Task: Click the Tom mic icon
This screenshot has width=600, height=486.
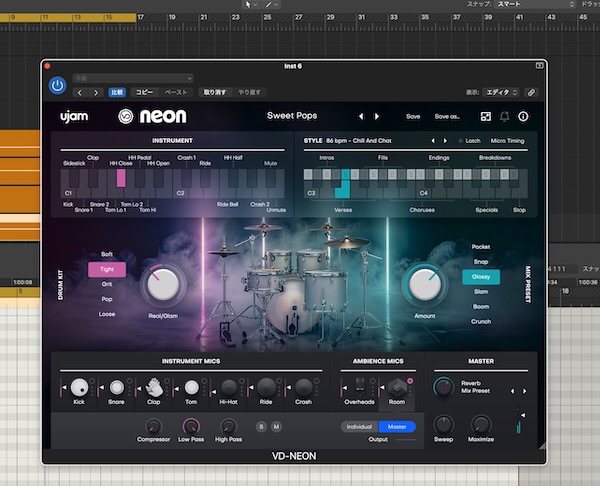Action: (191, 387)
